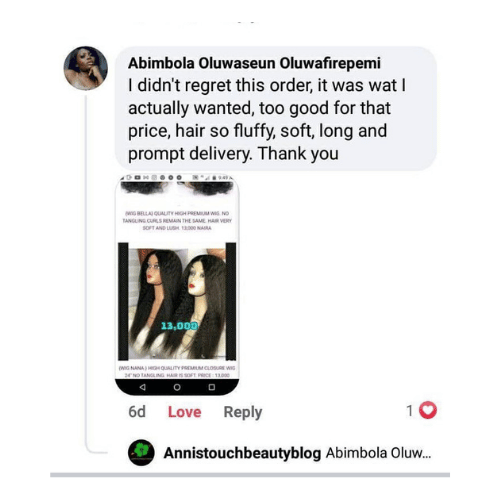Open the attached phone screenshot image
The image size is (500, 500).
tap(177, 285)
